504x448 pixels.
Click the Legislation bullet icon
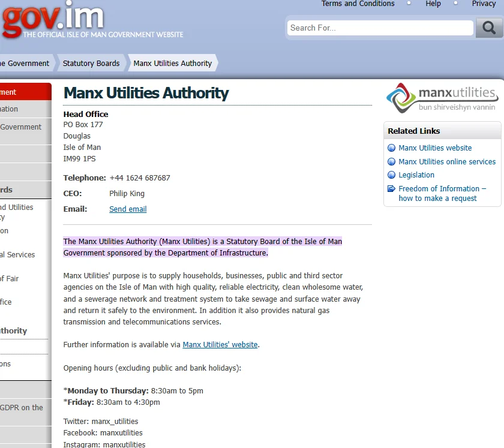click(391, 175)
